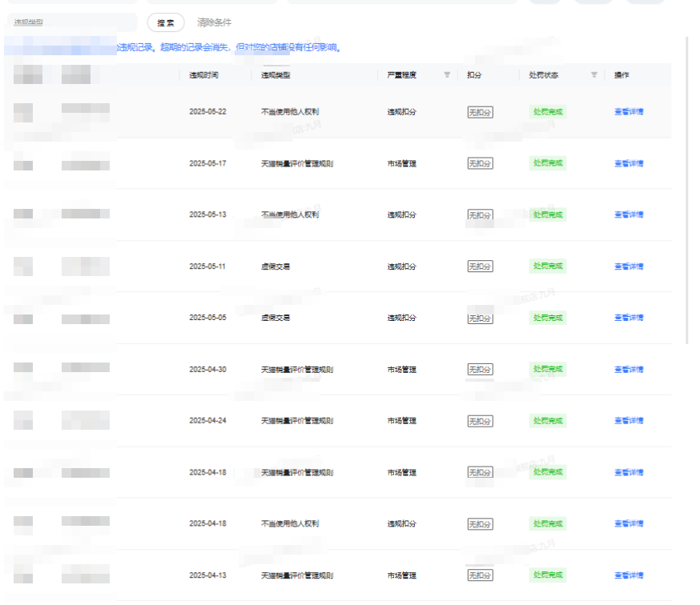Viewport: 700px width, 605px height.
Task: Click 无扣分 tag on 2025-05-22 row
Action: pos(480,113)
